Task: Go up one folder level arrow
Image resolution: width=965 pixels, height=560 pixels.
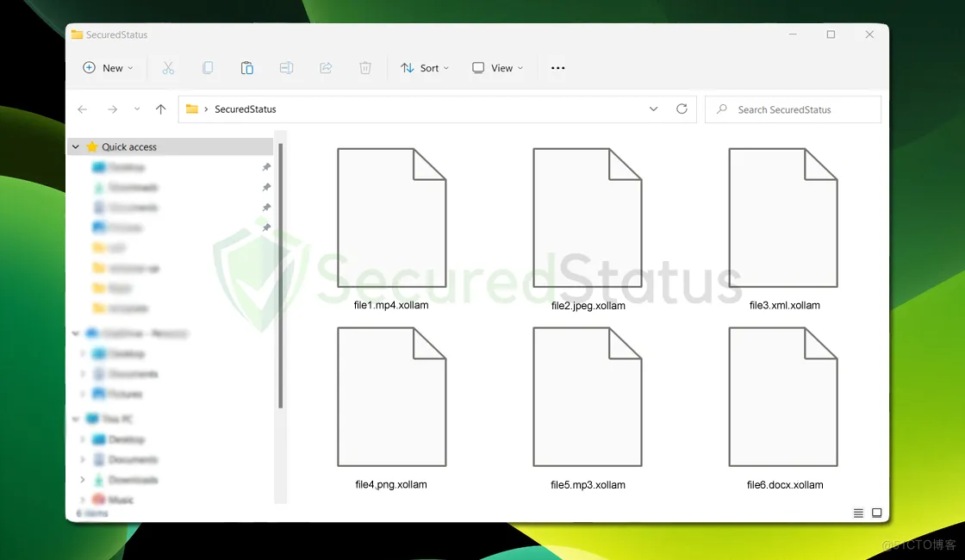Action: [x=160, y=109]
